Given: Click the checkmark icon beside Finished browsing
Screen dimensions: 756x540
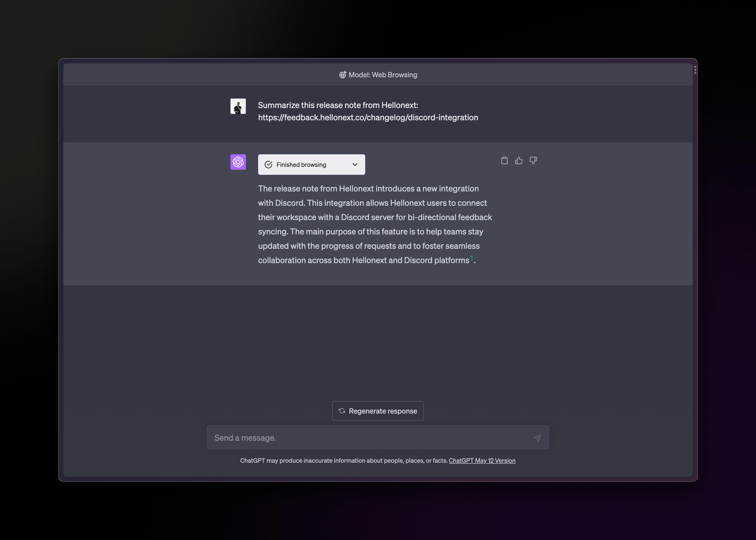Looking at the screenshot, I should 269,165.
